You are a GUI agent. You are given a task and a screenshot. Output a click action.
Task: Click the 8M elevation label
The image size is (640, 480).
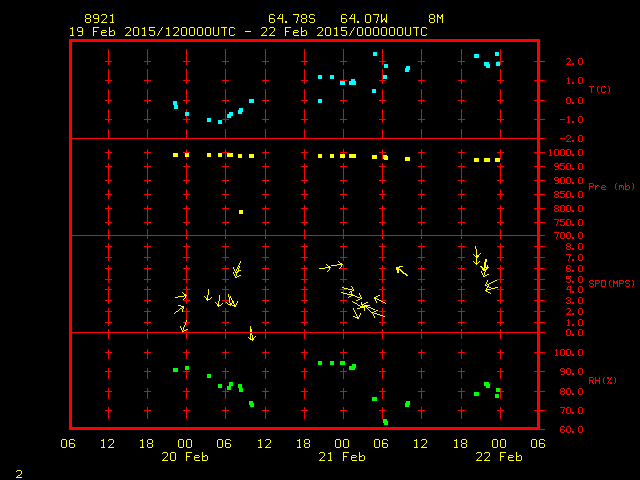tap(435, 19)
